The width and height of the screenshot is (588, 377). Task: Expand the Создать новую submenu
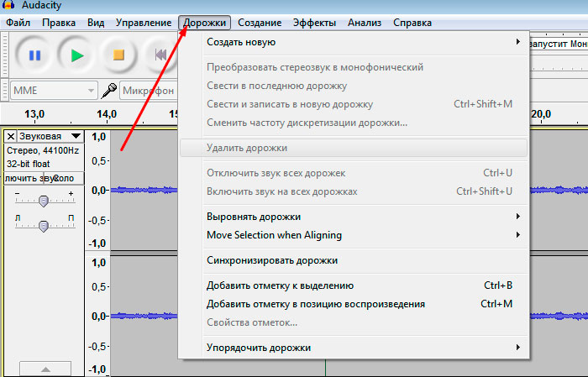pos(354,42)
